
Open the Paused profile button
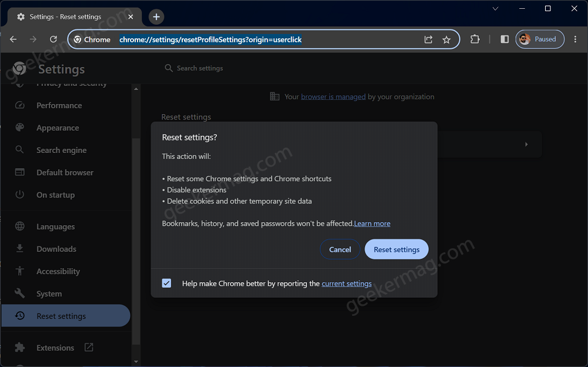click(540, 39)
